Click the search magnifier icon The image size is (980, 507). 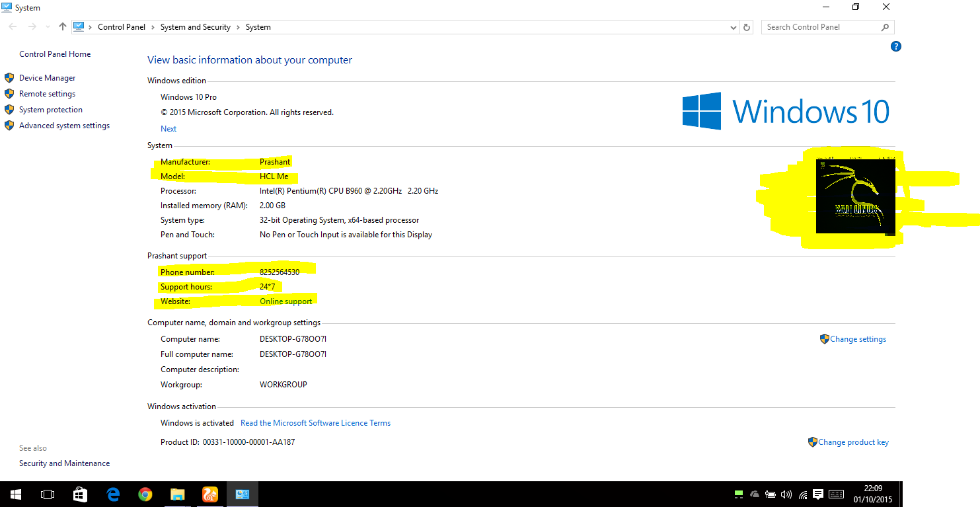coord(886,27)
